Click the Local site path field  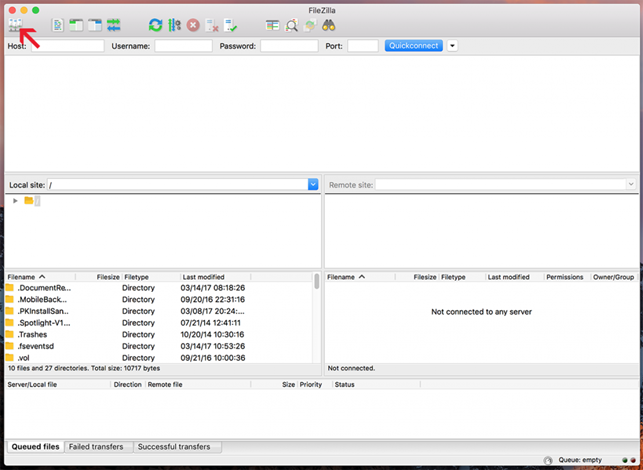pyautogui.click(x=178, y=185)
